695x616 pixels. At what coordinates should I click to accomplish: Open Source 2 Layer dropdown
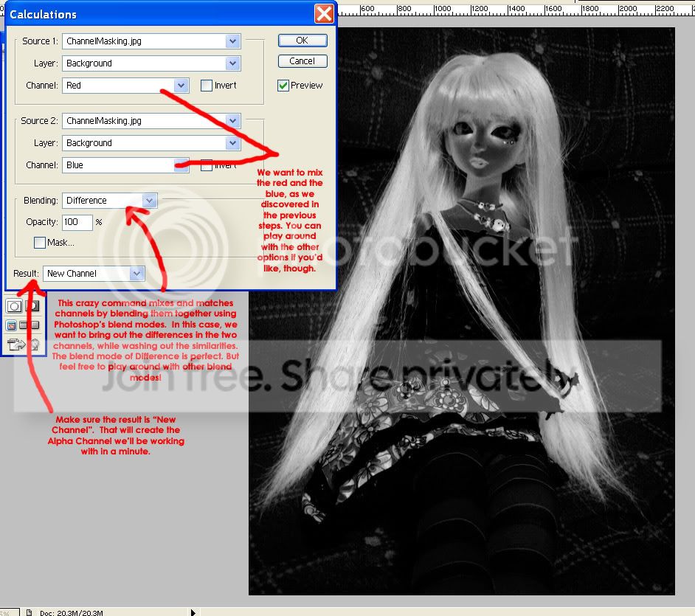coord(232,143)
